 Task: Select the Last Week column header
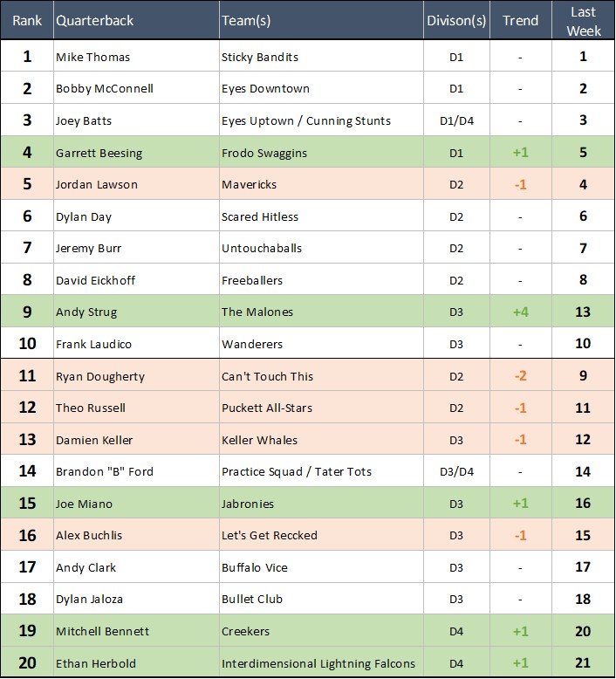[x=583, y=20]
